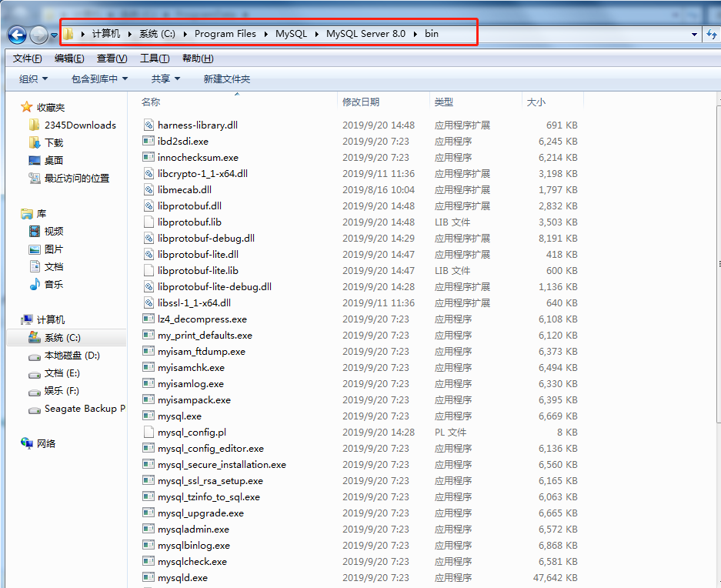721x588 pixels.
Task: Click the Forward navigation arrow button
Action: [38, 35]
